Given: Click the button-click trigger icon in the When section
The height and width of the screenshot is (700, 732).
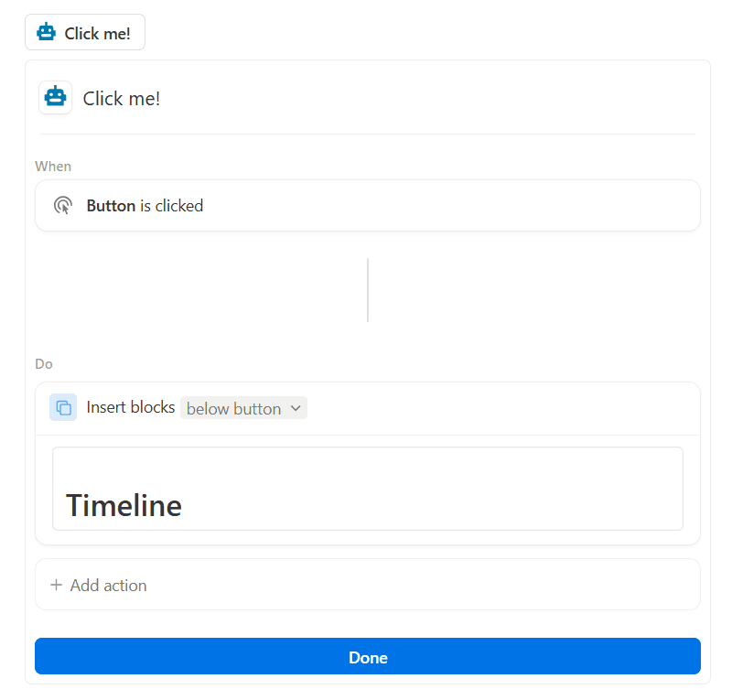Looking at the screenshot, I should point(62,205).
